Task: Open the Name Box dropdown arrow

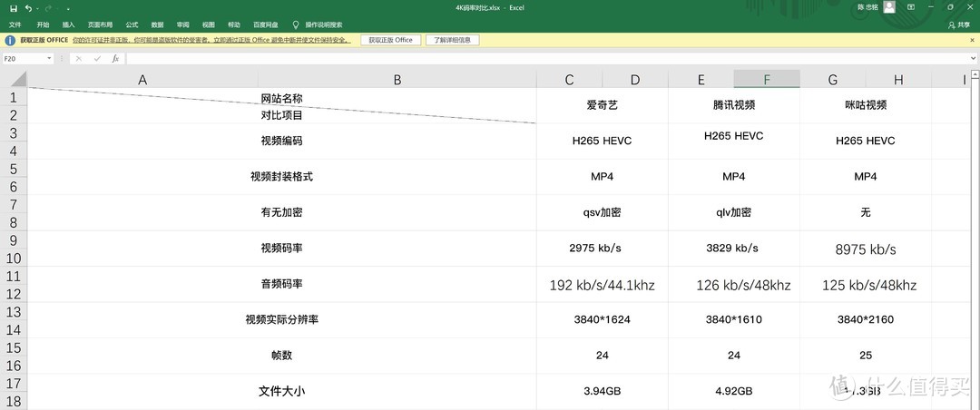Action: (49, 58)
